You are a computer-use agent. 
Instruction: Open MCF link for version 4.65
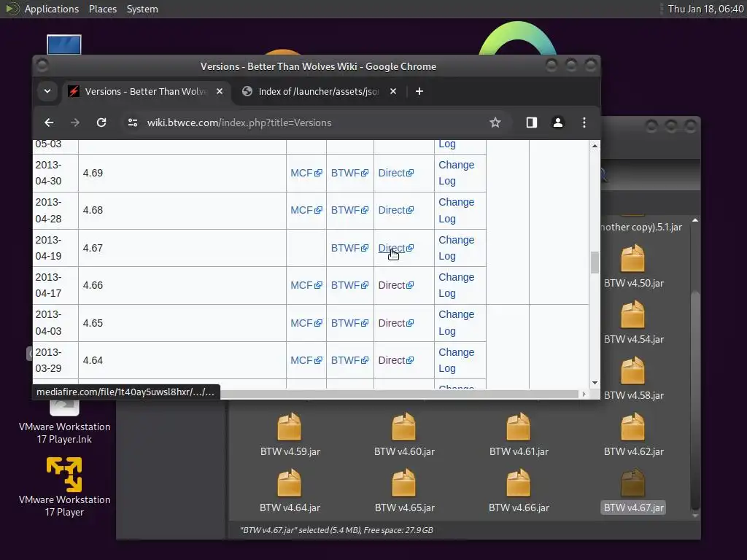pyautogui.click(x=306, y=323)
